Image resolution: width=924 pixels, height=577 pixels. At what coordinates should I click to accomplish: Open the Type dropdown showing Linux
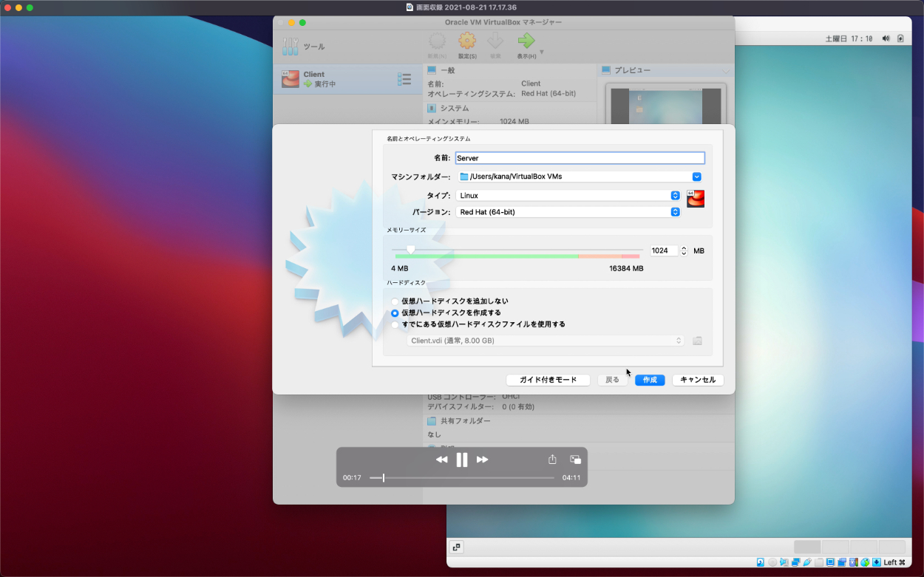(568, 196)
